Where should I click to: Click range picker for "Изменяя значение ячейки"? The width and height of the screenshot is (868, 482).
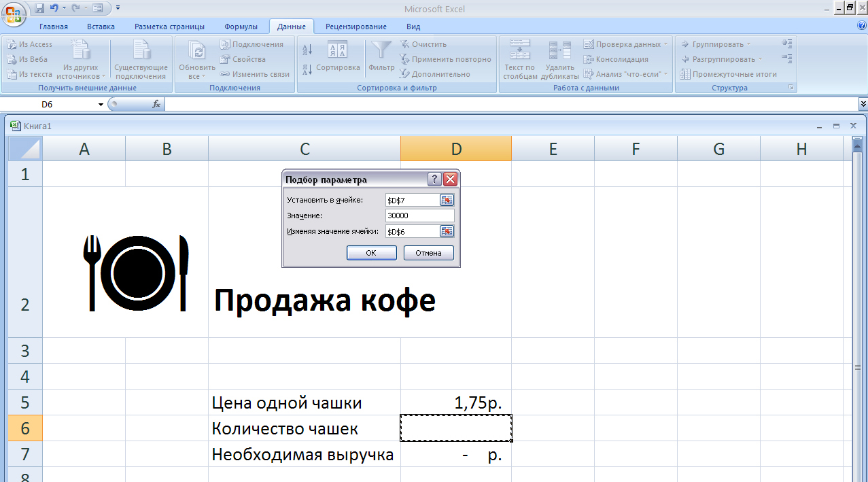tap(447, 231)
